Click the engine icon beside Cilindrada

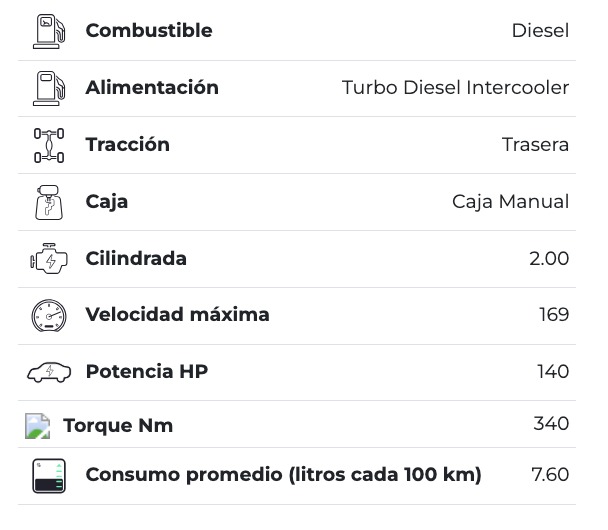48,259
